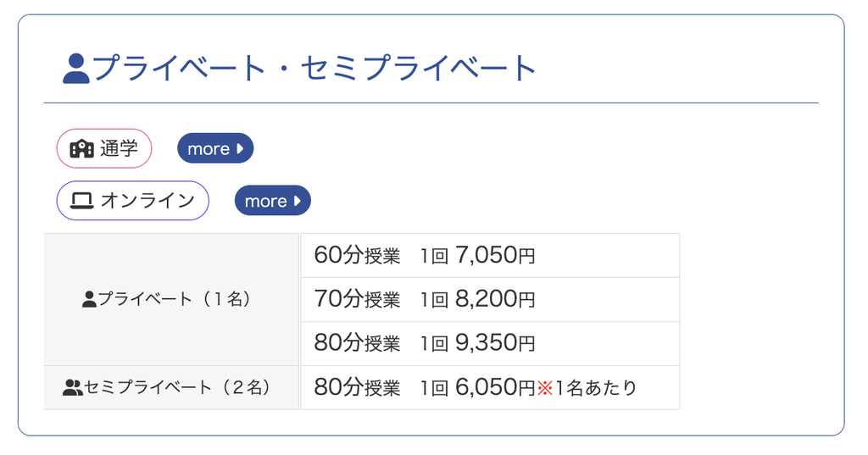This screenshot has width=868, height=455.
Task: Click the red ※ mark near 1名あたり
Action: [545, 388]
